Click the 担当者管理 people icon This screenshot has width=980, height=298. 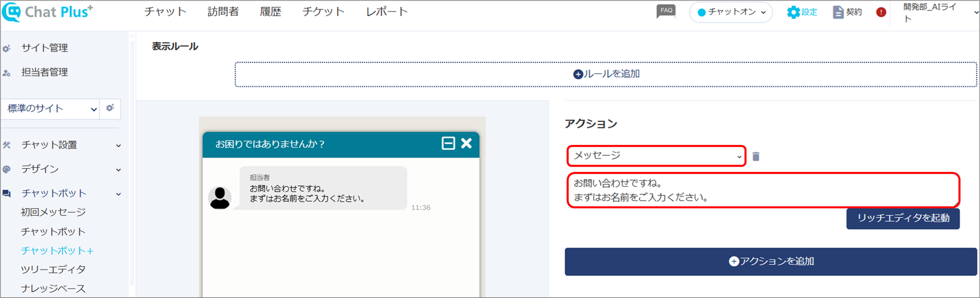click(x=6, y=73)
